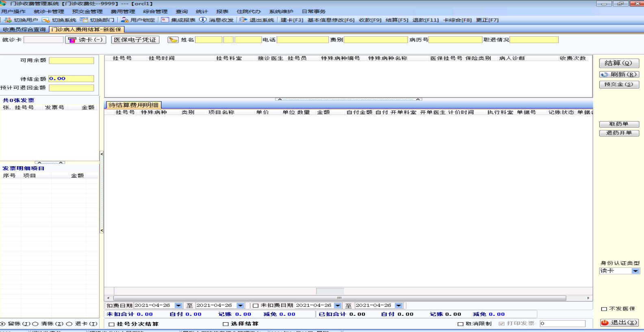
Task: Click the red power icon on 退出(X)
Action: (605, 323)
